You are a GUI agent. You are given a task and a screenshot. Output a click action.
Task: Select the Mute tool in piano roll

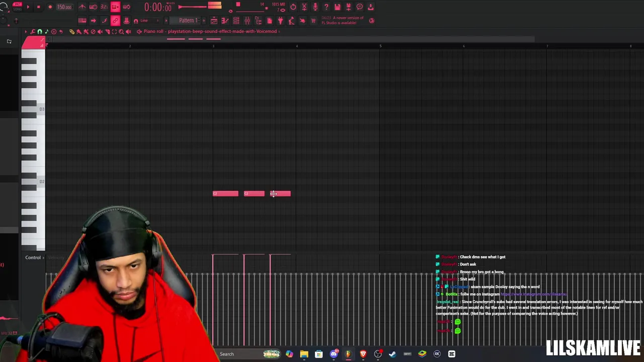coord(100,32)
